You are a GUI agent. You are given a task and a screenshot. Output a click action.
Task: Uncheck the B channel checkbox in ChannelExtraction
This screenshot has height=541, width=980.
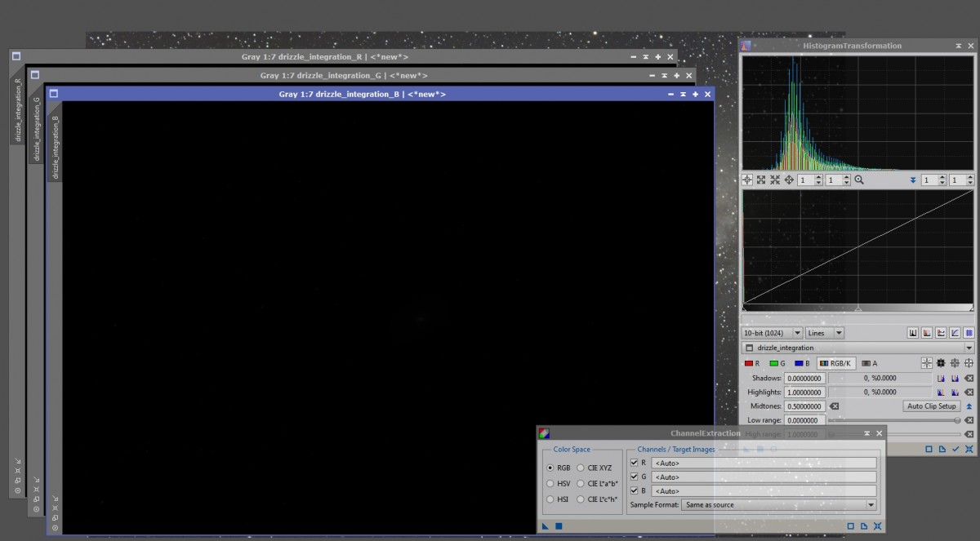635,490
